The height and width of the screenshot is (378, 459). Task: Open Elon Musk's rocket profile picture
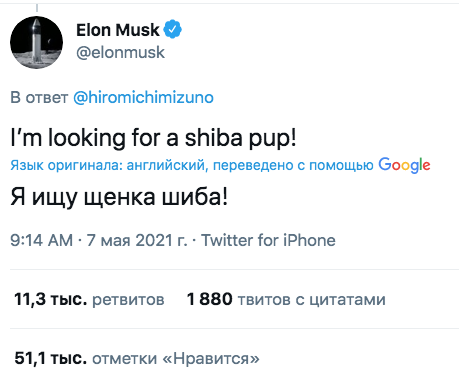click(36, 43)
